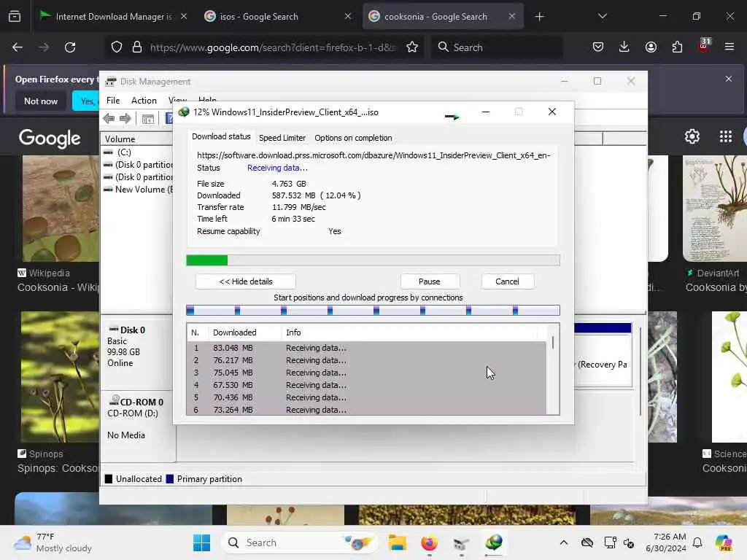Open clock showing 7:26 AM
This screenshot has width=747, height=560.
(x=666, y=542)
